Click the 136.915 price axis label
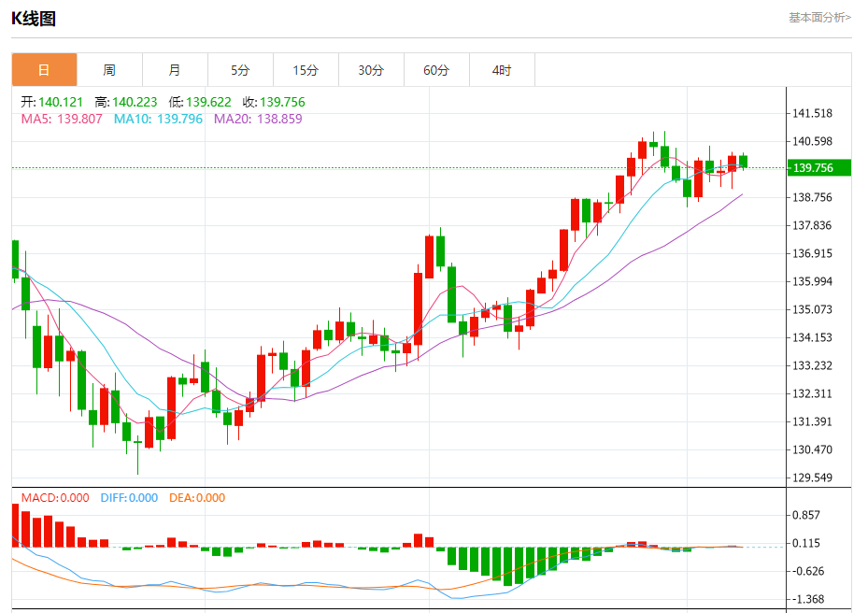 point(812,253)
